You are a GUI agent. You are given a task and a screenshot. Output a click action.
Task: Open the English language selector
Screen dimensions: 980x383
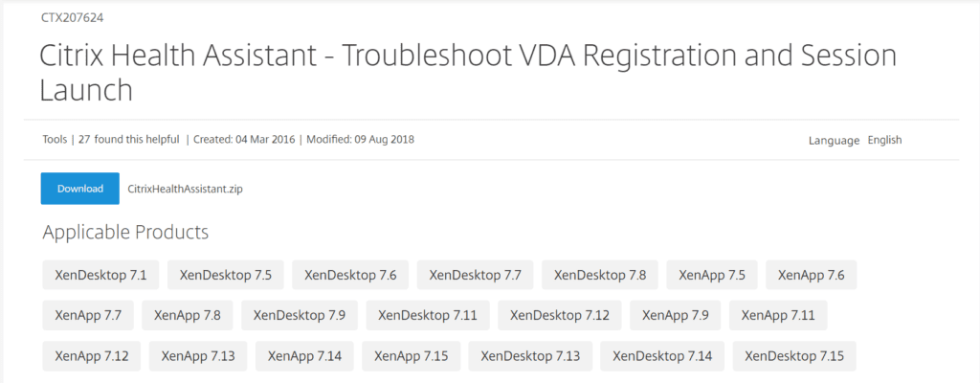tap(884, 140)
